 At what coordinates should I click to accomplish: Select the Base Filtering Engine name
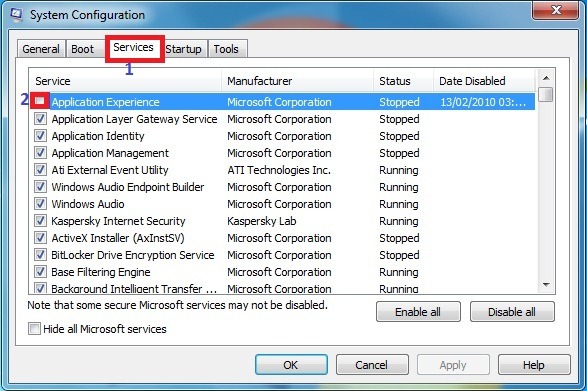click(101, 272)
